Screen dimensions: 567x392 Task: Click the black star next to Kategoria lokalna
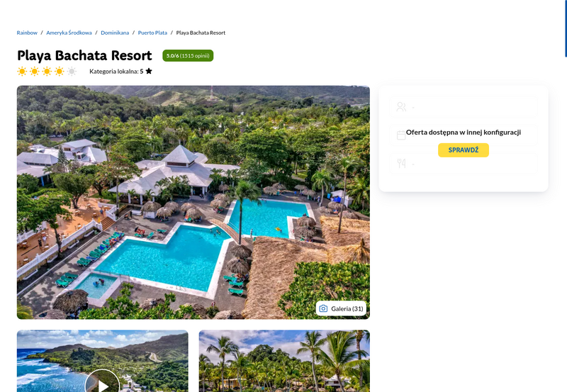[x=149, y=71]
